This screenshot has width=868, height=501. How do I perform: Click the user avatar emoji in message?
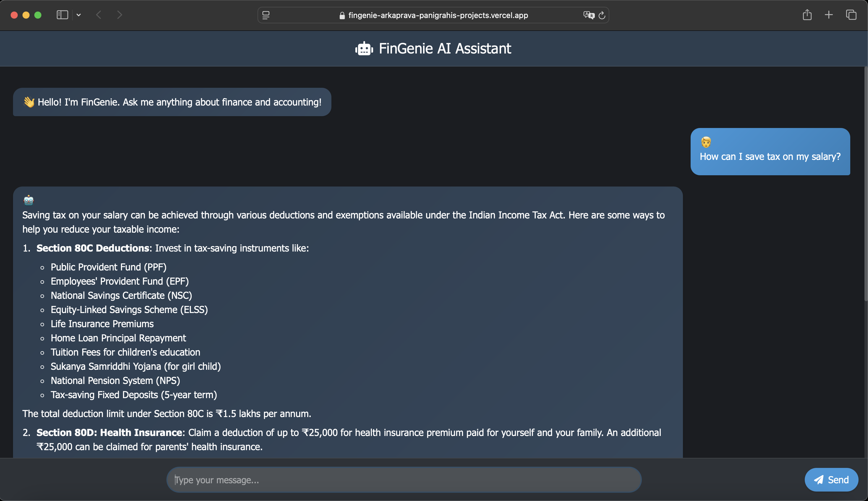(706, 142)
